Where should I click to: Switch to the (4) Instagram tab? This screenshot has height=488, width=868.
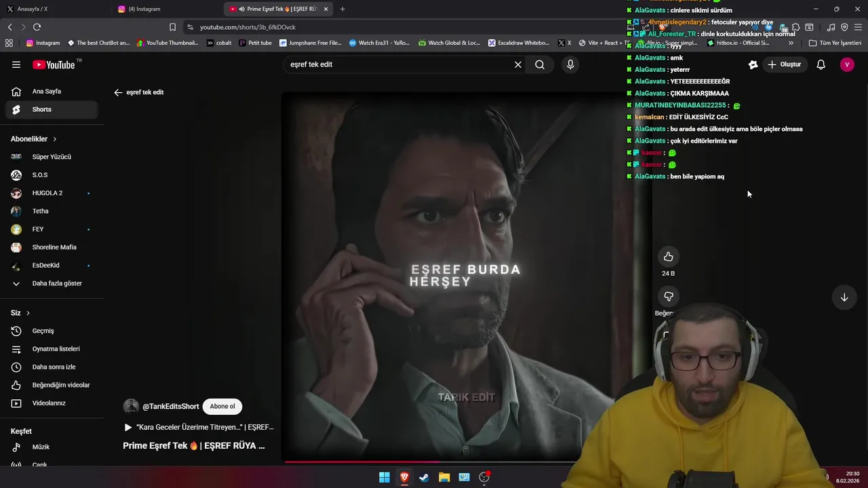(x=167, y=9)
